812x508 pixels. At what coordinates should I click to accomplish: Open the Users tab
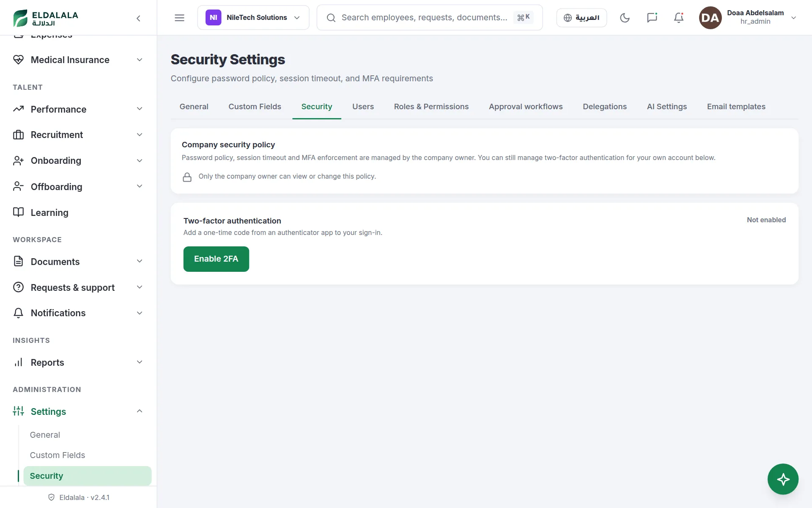coord(363,107)
